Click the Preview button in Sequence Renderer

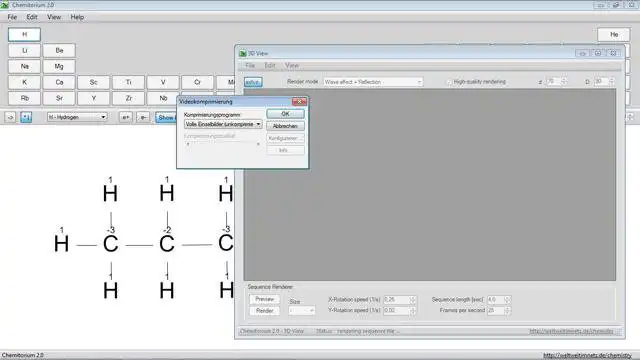coord(264,299)
